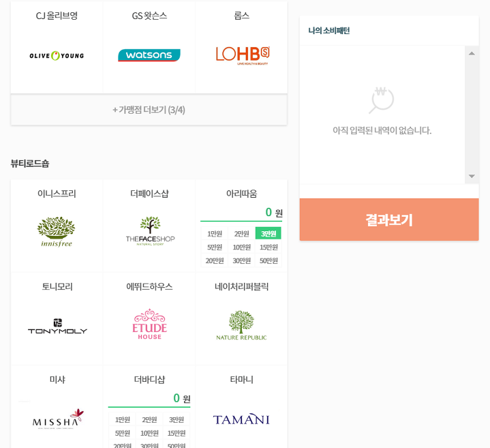
Task: Choose the Nature Republic tree logo
Action: [241, 325]
